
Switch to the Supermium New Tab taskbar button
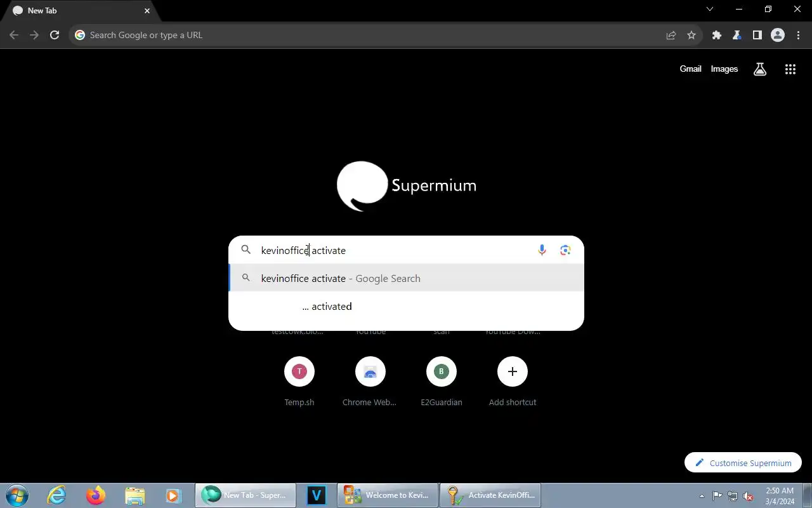click(246, 495)
